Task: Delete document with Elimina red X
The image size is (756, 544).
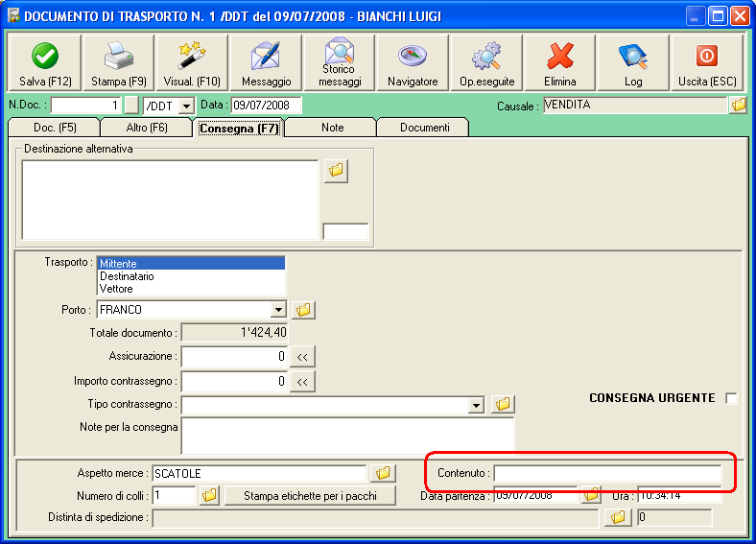Action: tap(559, 62)
